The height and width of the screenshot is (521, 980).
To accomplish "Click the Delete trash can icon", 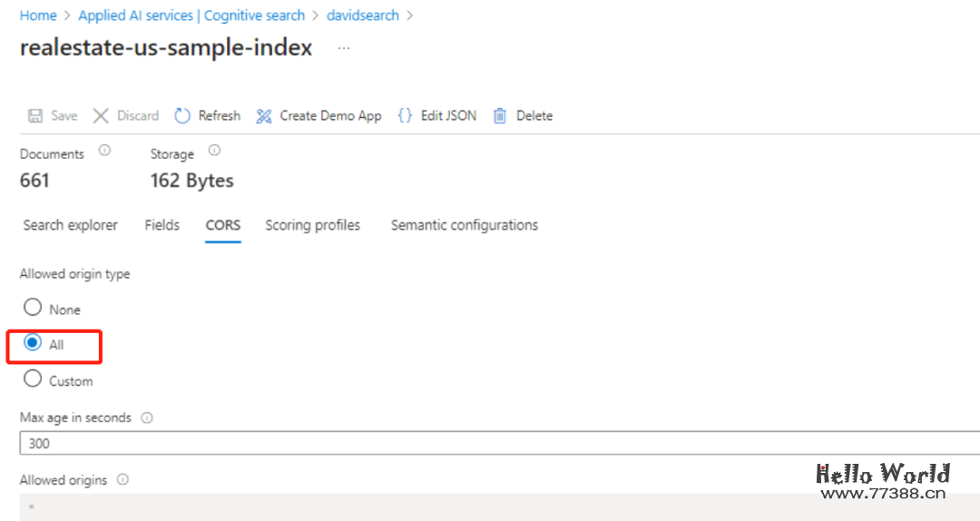I will [x=500, y=116].
